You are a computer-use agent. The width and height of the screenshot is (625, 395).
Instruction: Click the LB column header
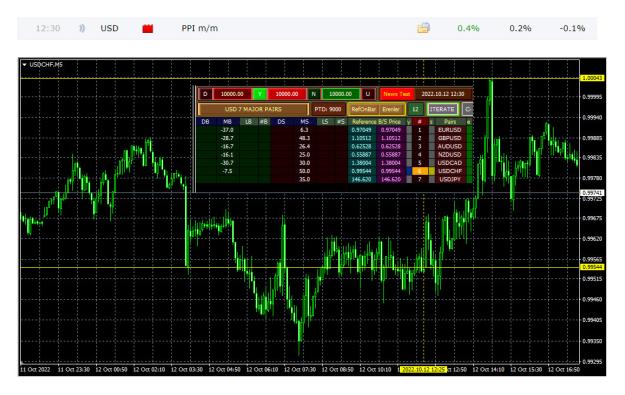point(248,122)
